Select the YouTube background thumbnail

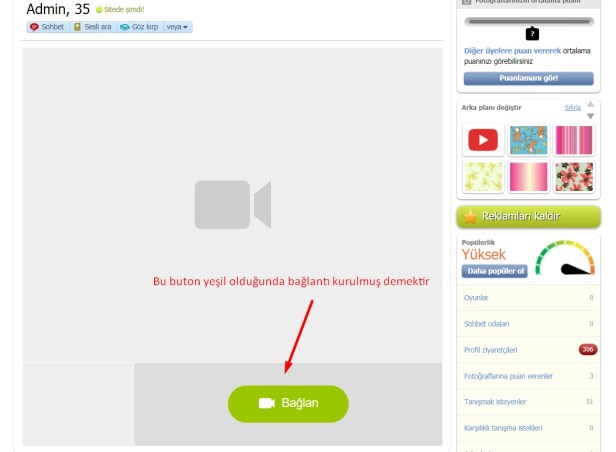483,140
